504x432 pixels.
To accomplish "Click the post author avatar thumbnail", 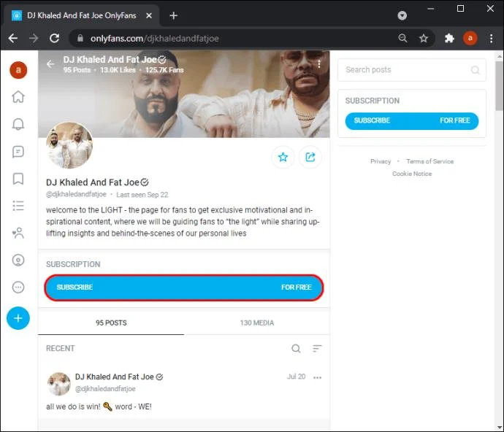I will click(59, 384).
